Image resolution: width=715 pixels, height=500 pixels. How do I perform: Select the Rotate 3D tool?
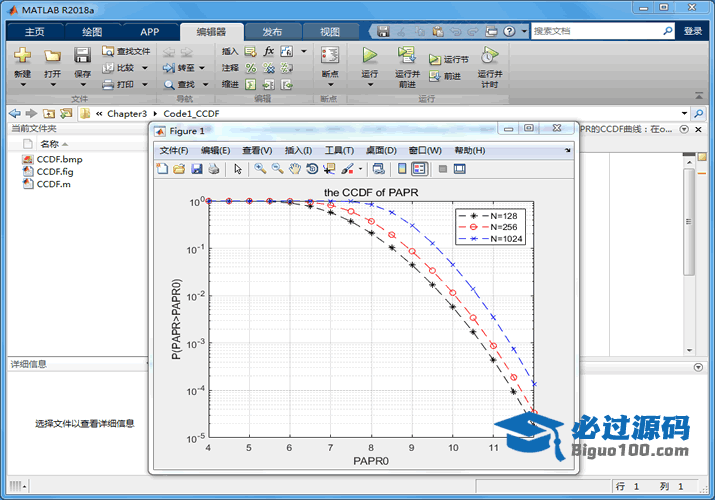pos(312,169)
